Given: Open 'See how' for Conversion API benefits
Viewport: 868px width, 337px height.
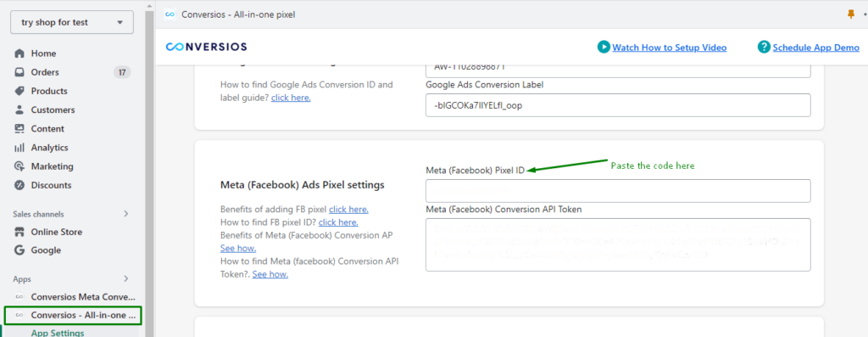Looking at the screenshot, I should click(x=238, y=248).
